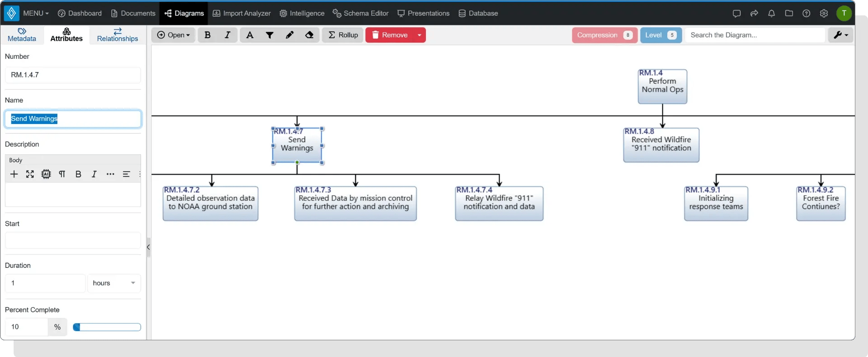Click the red Remove button
Viewport: 868px width, 357px height.
[x=390, y=35]
